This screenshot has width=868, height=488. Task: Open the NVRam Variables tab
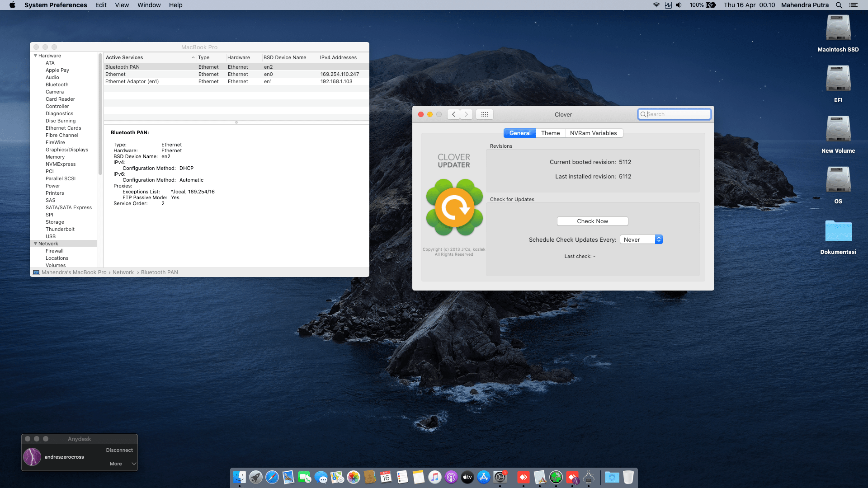point(593,133)
